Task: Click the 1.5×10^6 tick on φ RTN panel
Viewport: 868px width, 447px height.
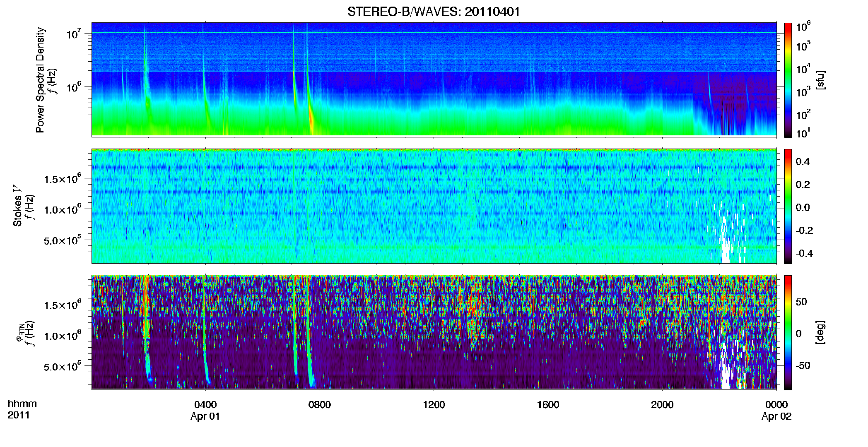Action: click(63, 305)
